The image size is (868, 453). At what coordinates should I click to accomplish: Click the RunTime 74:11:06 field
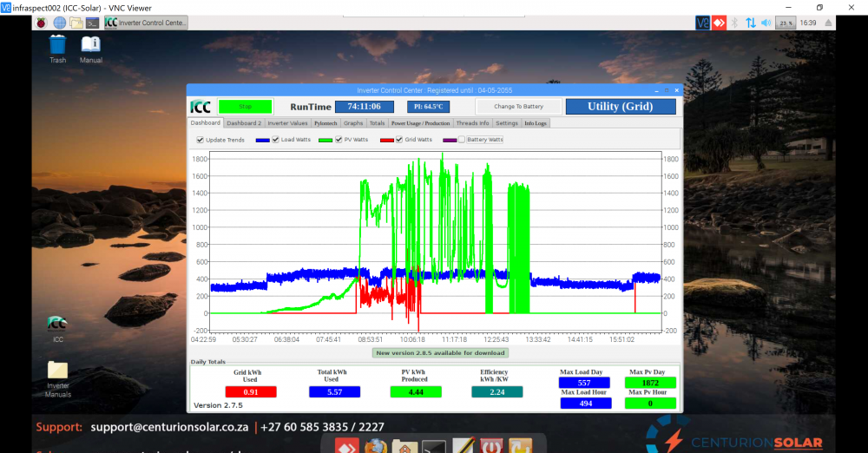(365, 107)
